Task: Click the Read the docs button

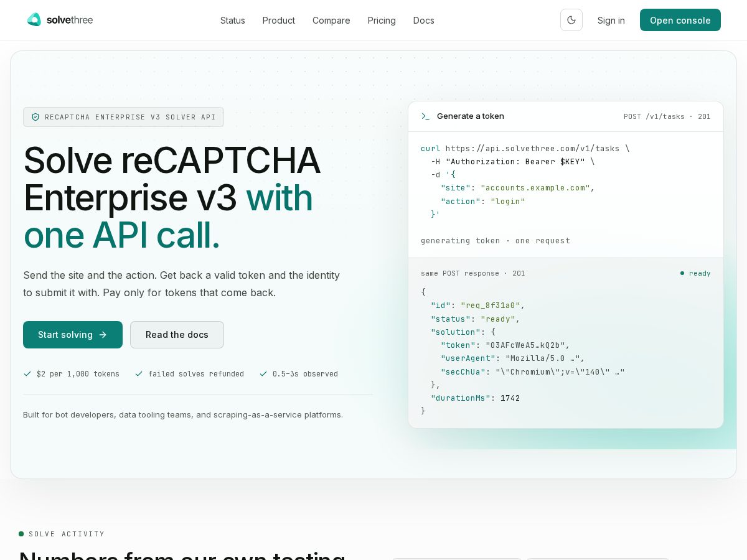Action: tap(177, 335)
